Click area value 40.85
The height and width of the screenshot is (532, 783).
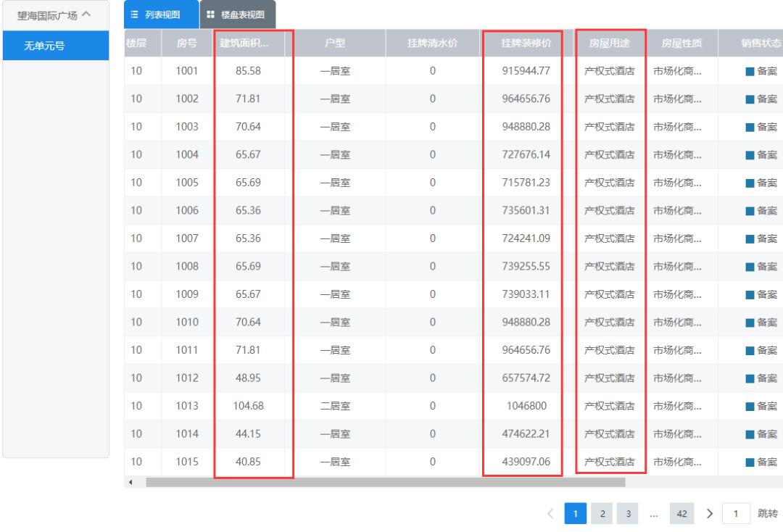coord(248,462)
